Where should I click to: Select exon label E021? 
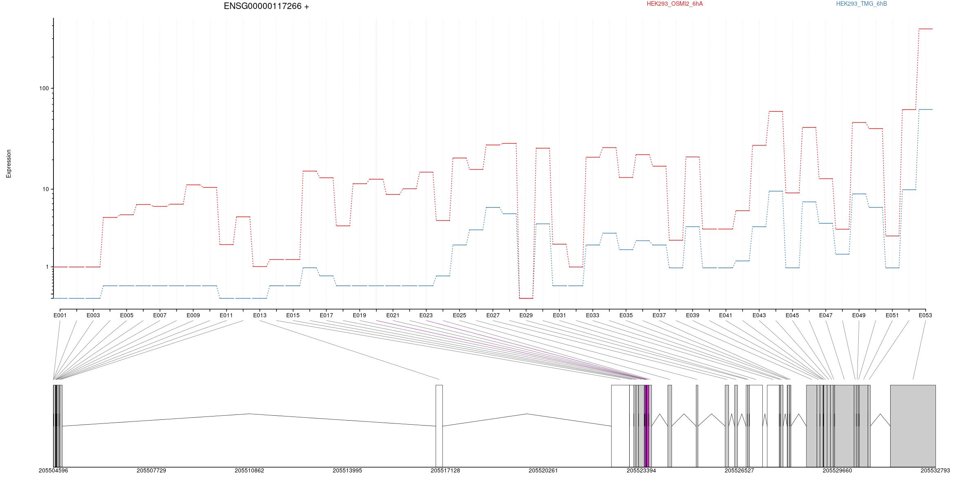click(x=393, y=315)
